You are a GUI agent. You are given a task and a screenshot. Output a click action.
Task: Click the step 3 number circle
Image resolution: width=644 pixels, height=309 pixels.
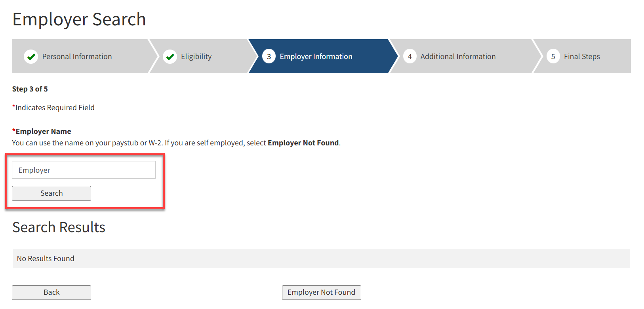pos(269,57)
